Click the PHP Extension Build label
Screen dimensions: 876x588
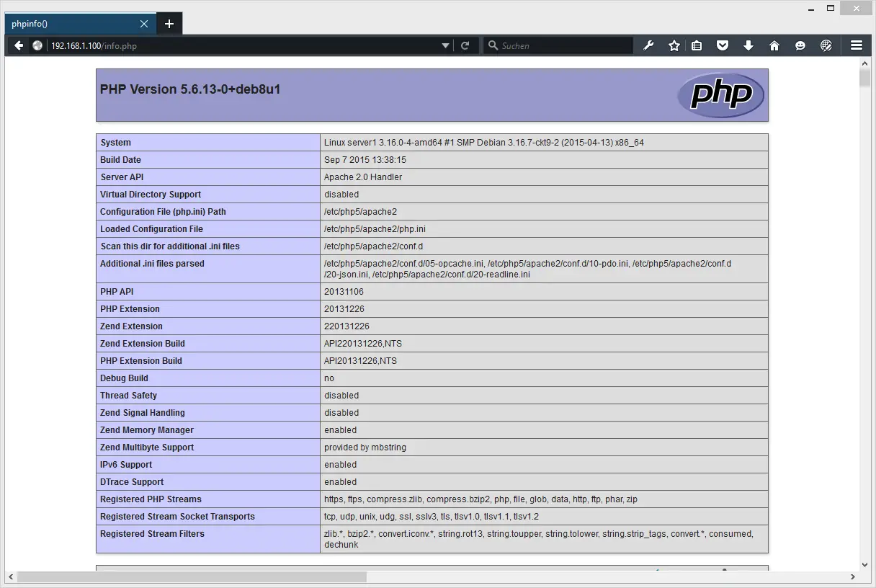tap(141, 361)
